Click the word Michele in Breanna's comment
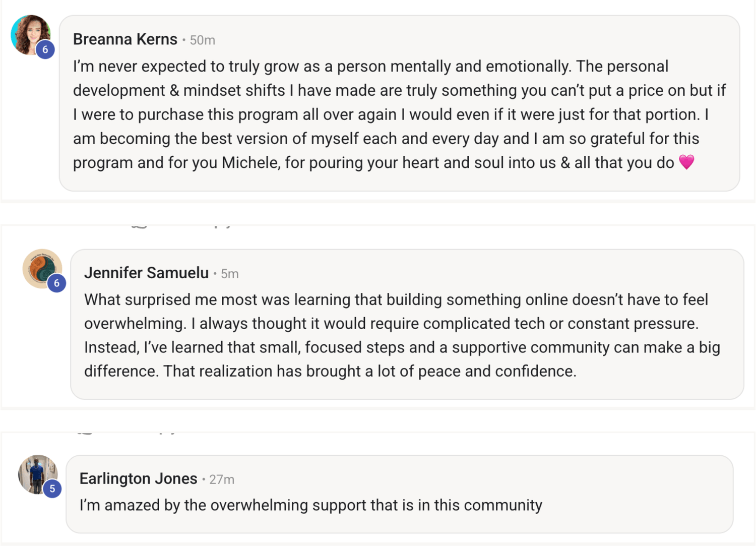The height and width of the screenshot is (548, 756). [x=250, y=163]
